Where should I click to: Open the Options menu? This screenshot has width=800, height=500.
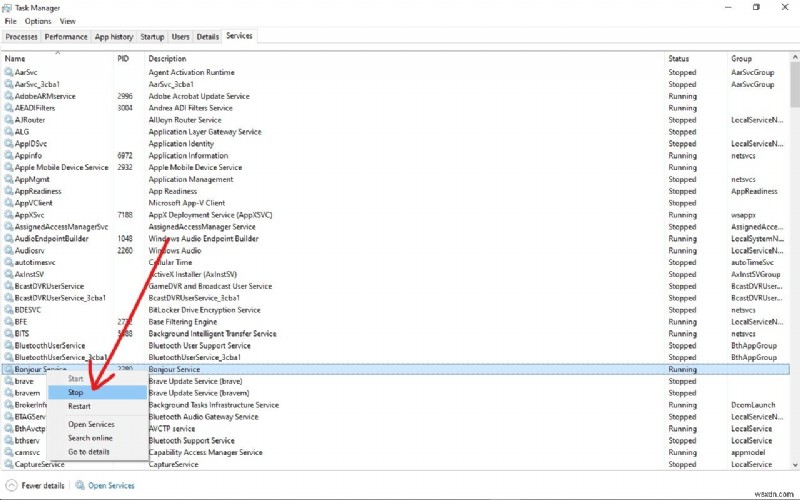pyautogui.click(x=38, y=21)
